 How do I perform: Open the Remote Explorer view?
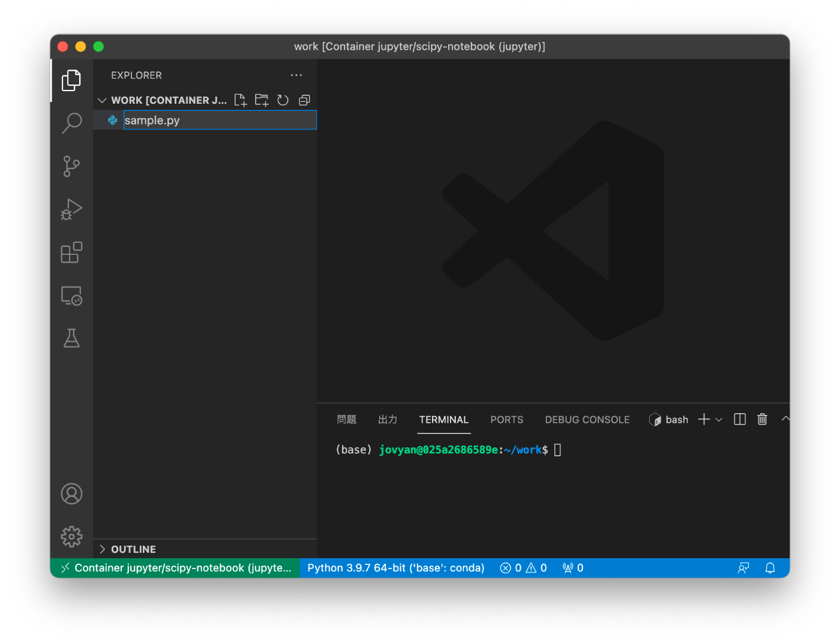click(x=71, y=296)
